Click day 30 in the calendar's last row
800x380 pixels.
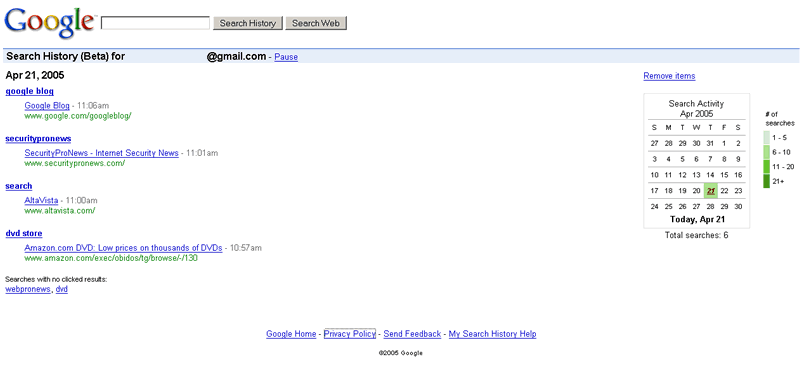coord(738,207)
